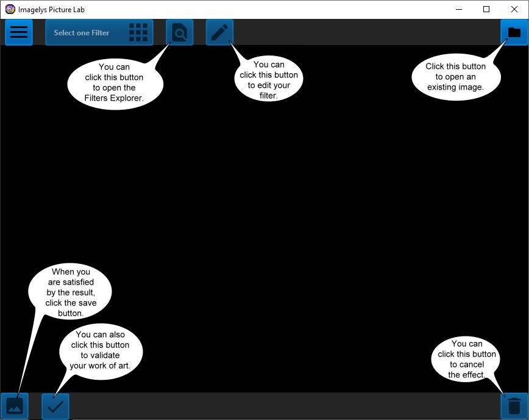Open the Filters Explorer with the magnifier icon

click(x=180, y=32)
